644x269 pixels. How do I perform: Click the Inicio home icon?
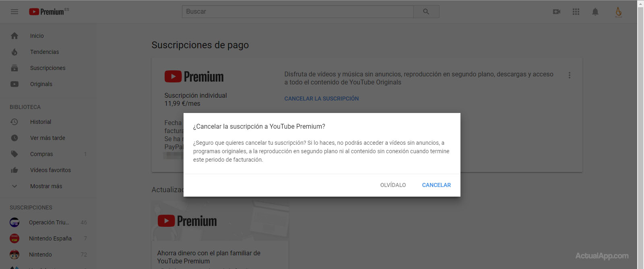[14, 36]
